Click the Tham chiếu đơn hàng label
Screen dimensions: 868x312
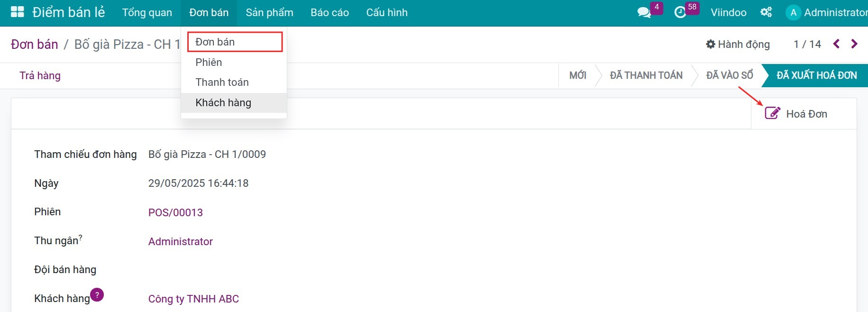(85, 154)
